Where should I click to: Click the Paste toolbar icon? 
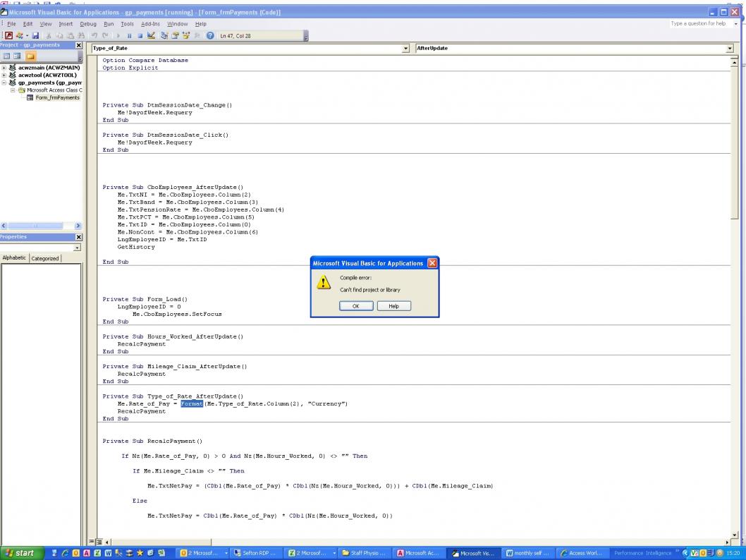[x=71, y=36]
